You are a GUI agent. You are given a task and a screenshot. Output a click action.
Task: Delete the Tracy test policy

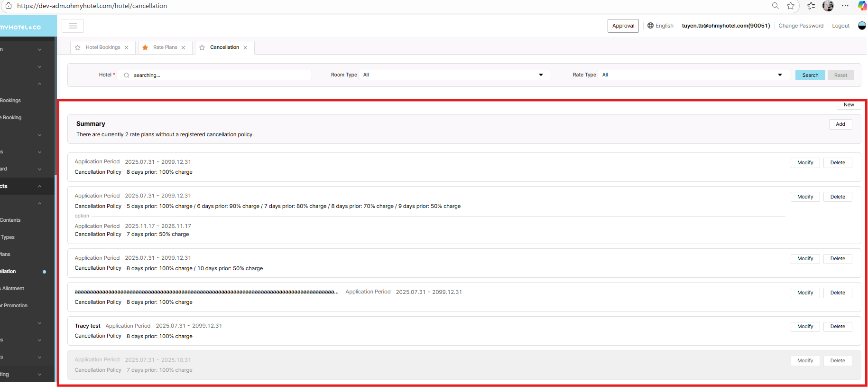tap(838, 327)
